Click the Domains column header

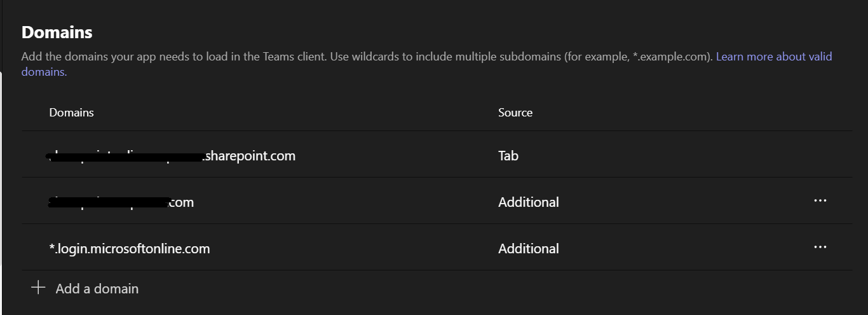click(x=72, y=113)
